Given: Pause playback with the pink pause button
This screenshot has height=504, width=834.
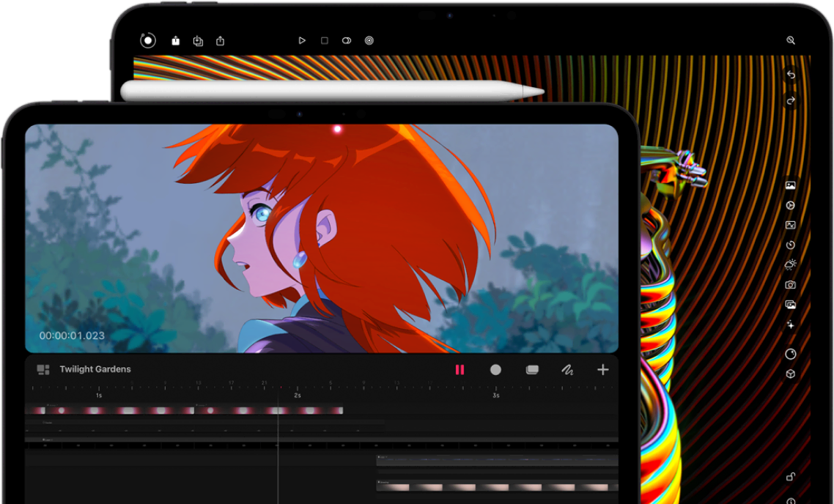Looking at the screenshot, I should pos(460,370).
